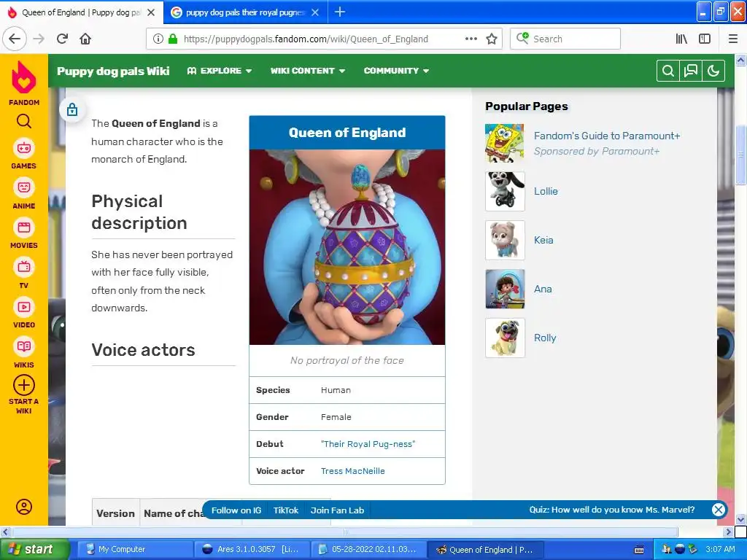
Task: Click the Queen of England infobox image
Action: (x=347, y=247)
